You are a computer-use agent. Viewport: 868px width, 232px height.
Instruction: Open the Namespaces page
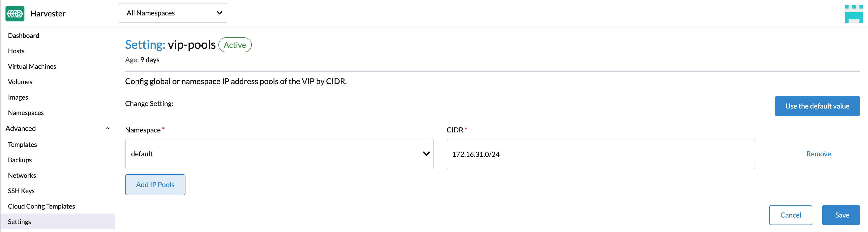(x=26, y=113)
